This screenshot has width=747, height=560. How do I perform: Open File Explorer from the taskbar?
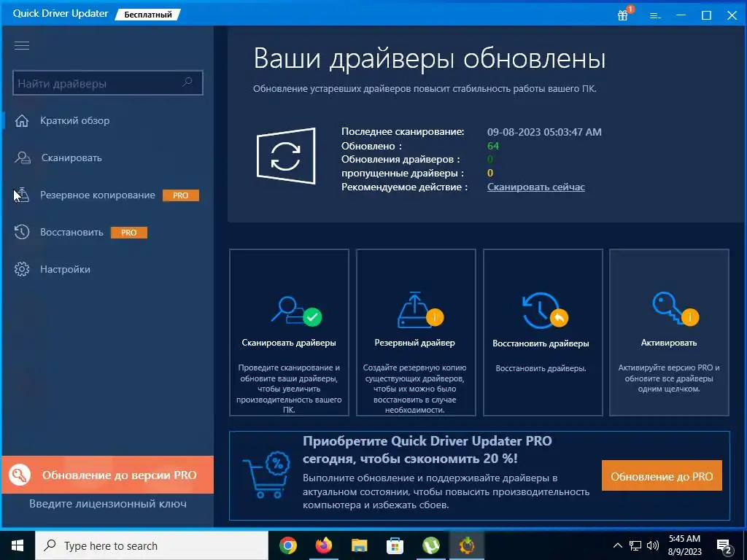pos(359,545)
